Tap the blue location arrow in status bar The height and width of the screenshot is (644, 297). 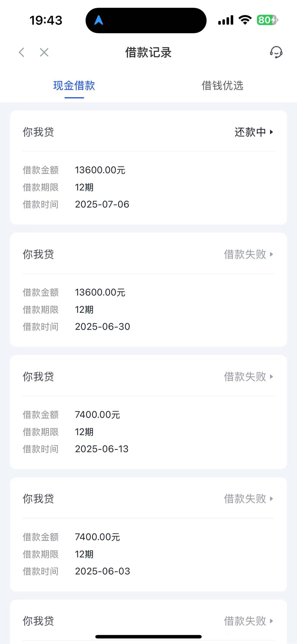coord(99,20)
